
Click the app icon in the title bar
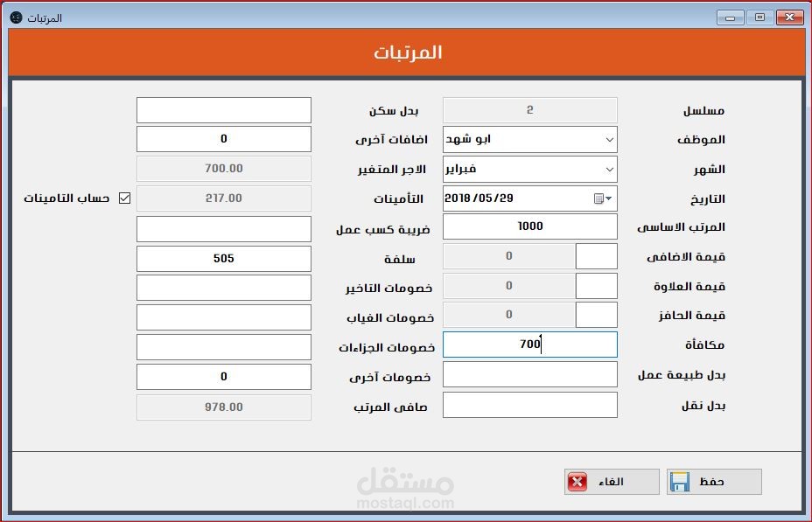pos(16,17)
